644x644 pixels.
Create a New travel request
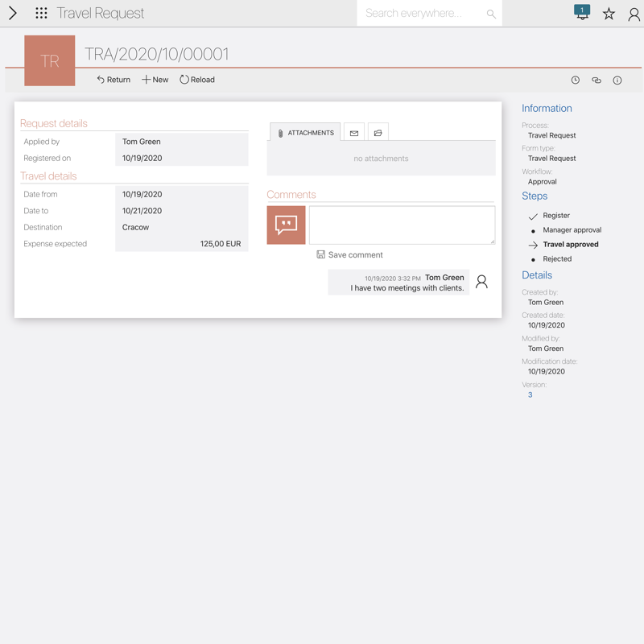[x=155, y=80]
